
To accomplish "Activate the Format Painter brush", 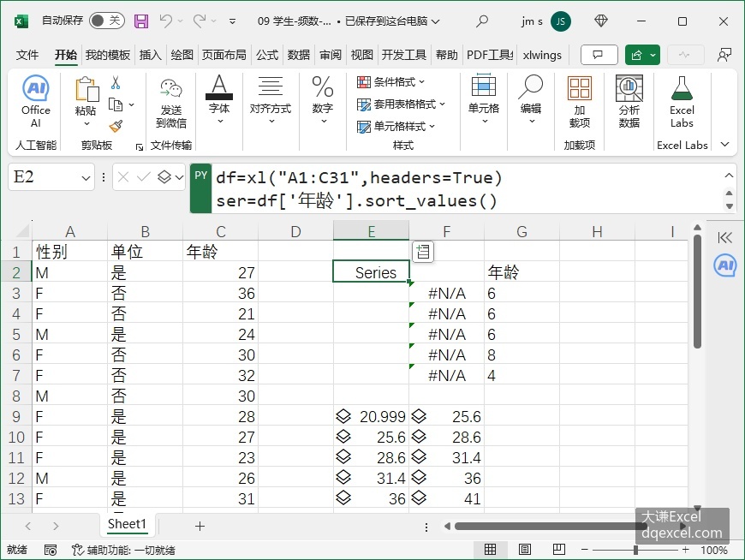I will pyautogui.click(x=116, y=126).
